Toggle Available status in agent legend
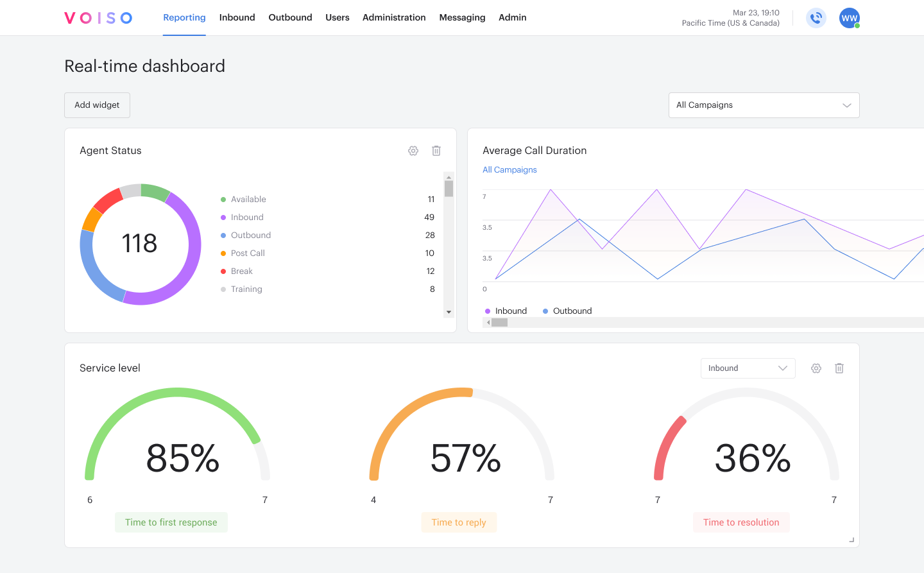The width and height of the screenshot is (924, 573). (x=243, y=200)
